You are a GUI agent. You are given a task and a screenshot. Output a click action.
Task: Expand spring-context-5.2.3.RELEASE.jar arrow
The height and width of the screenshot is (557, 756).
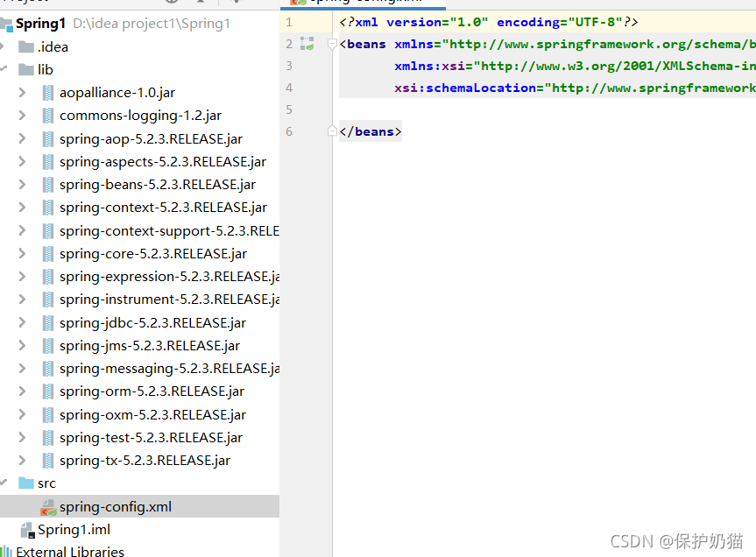(22, 208)
